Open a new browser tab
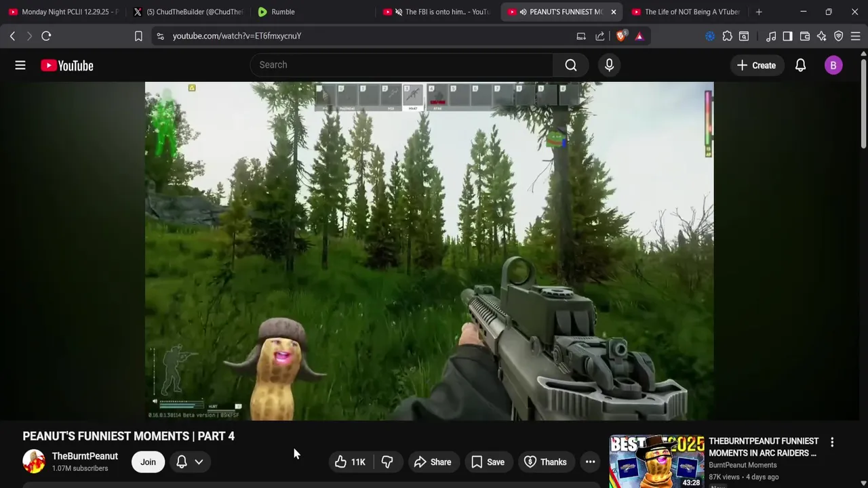 (759, 12)
